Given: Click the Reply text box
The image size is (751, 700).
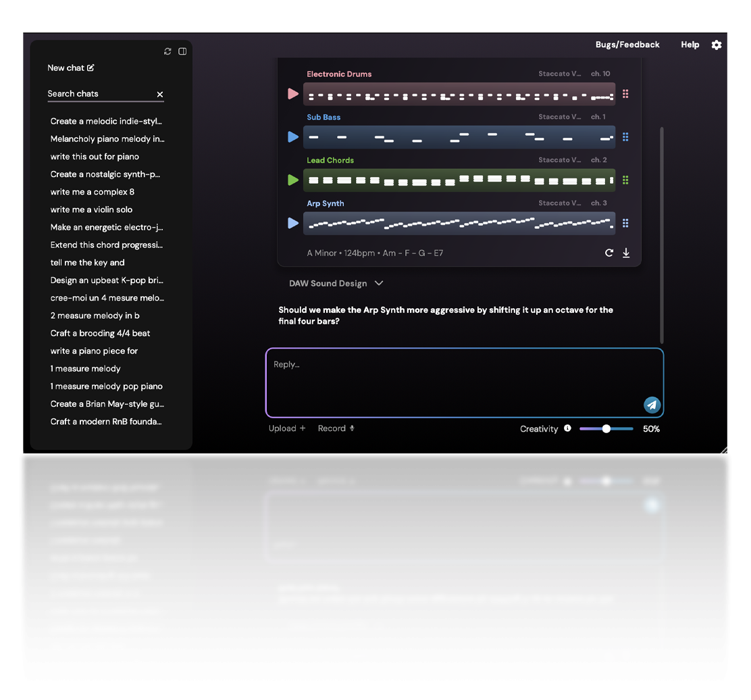Looking at the screenshot, I should pyautogui.click(x=464, y=383).
